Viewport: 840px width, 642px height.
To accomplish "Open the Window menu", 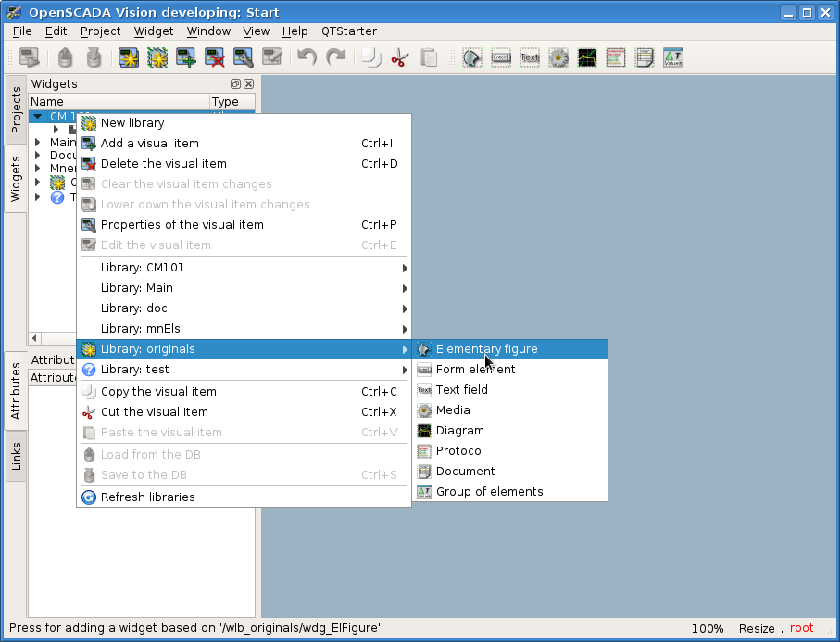I will pos(208,31).
